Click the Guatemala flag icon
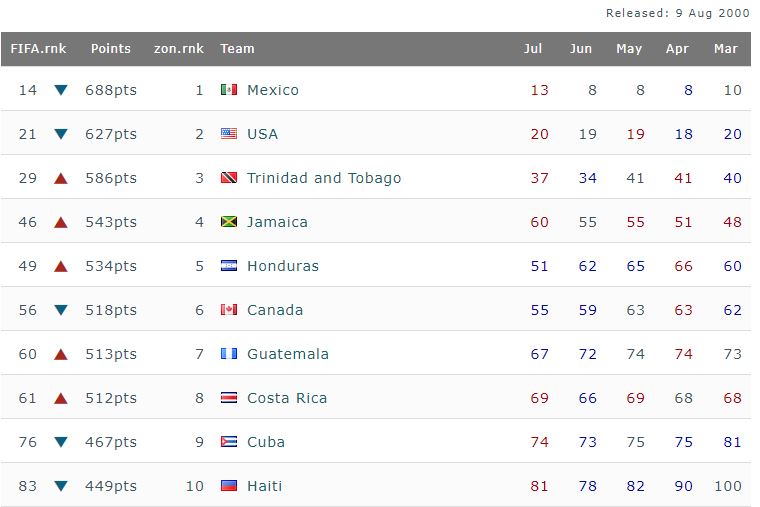 (229, 354)
